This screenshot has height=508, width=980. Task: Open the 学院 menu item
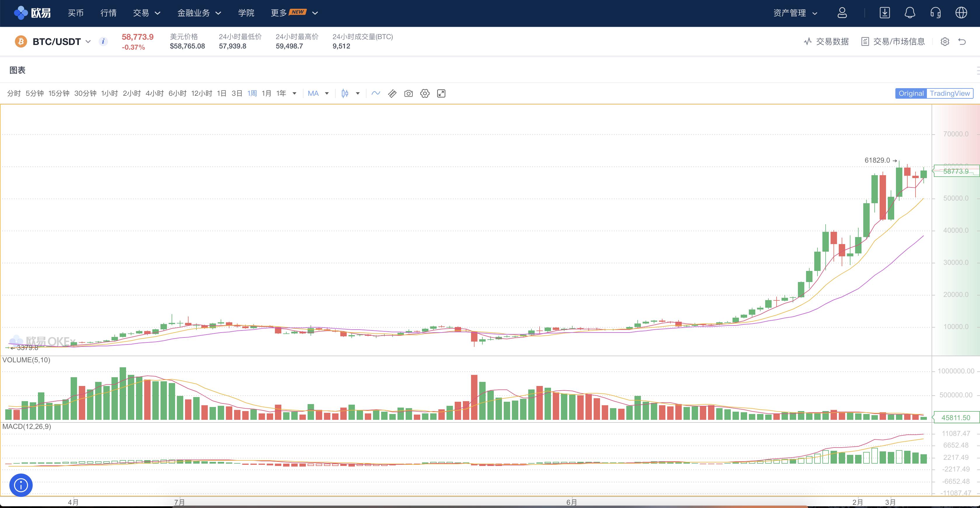click(246, 13)
